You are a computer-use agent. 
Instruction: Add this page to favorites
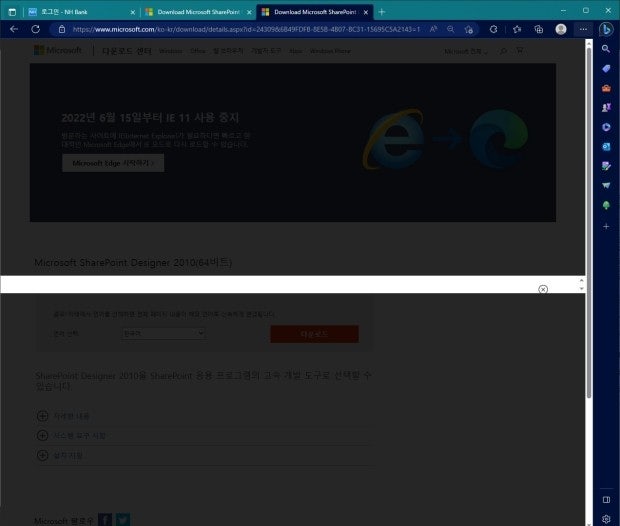tap(469, 29)
